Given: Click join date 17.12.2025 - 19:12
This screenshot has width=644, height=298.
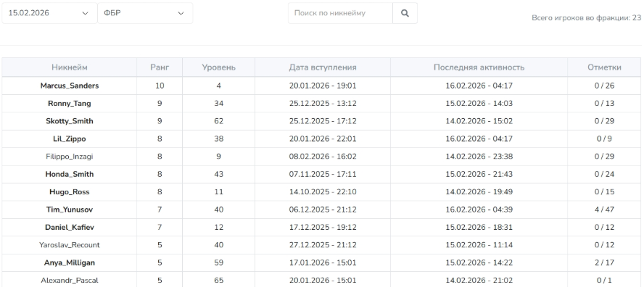Looking at the screenshot, I should point(323,227).
